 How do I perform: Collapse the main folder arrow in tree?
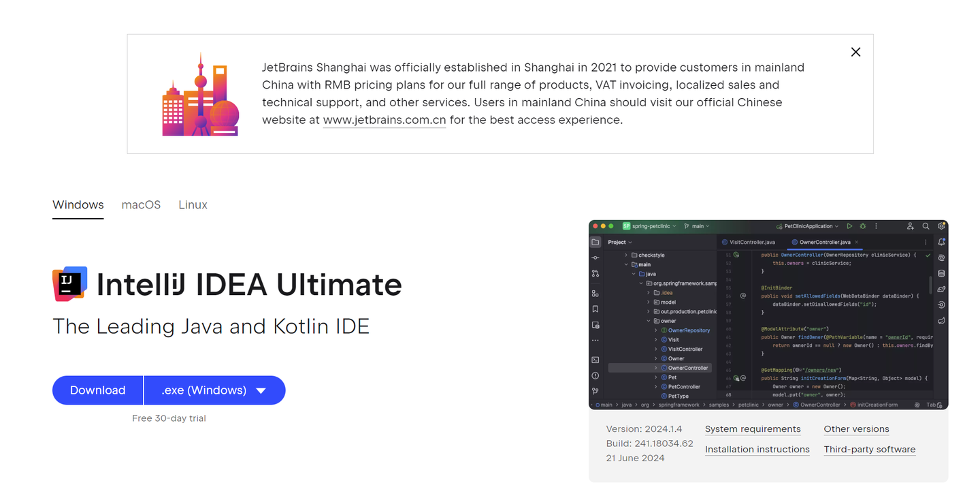click(x=626, y=264)
